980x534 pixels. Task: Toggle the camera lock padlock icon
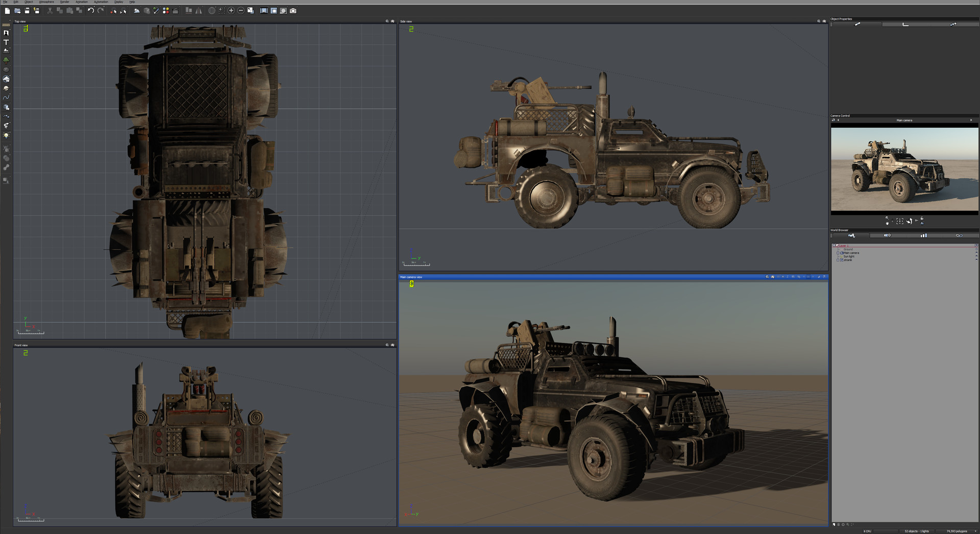[x=922, y=219]
